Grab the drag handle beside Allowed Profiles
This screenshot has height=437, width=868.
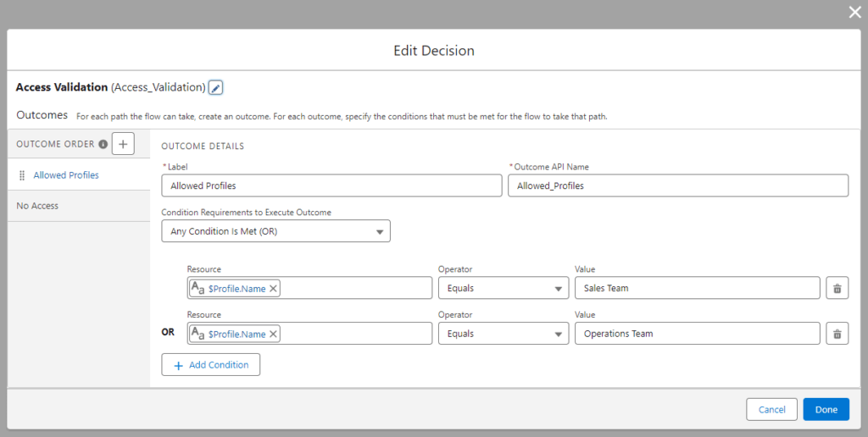point(21,175)
